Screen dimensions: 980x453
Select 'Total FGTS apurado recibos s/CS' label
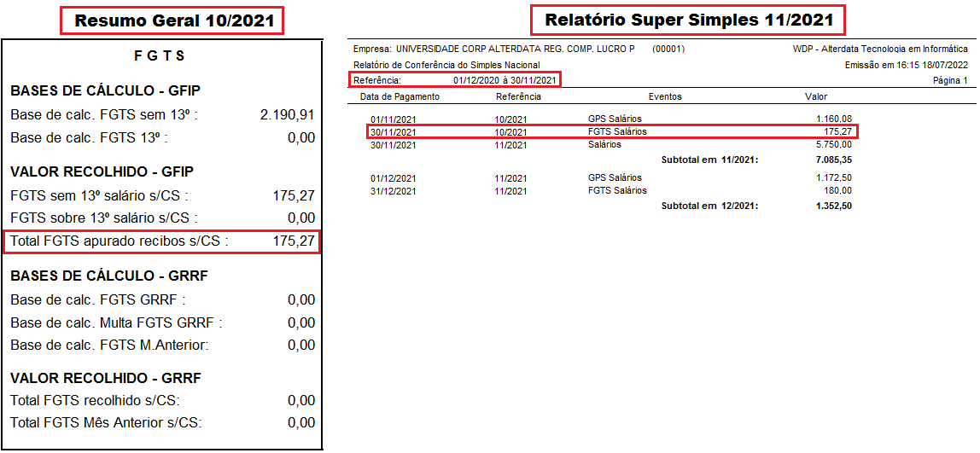point(120,241)
